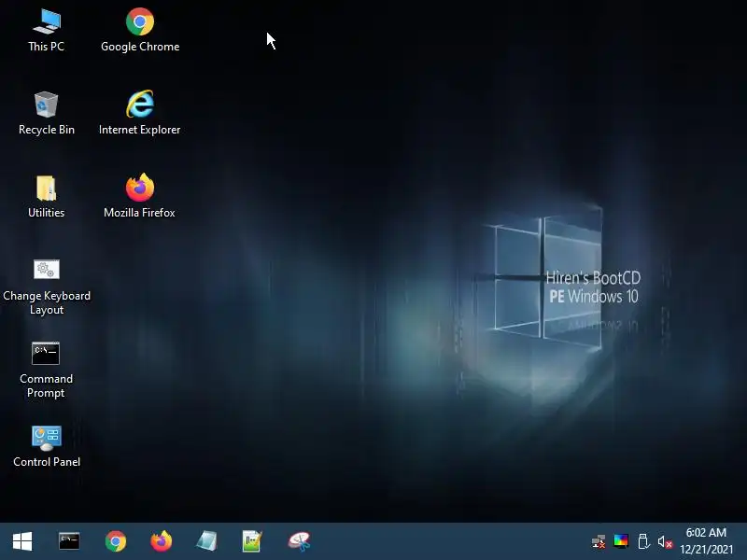Click the 'Google Chrome' icon label
Screen dimensions: 747x560
(x=140, y=47)
